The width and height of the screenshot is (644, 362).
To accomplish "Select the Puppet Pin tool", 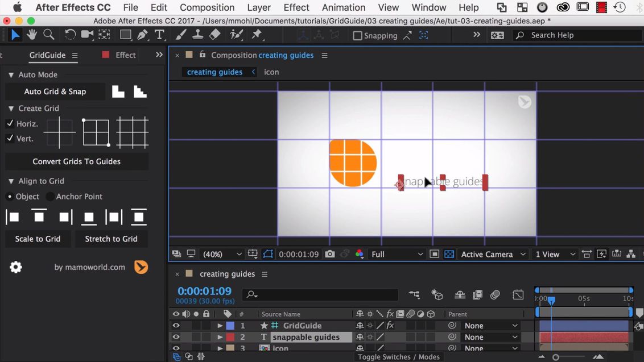I will 257,35.
